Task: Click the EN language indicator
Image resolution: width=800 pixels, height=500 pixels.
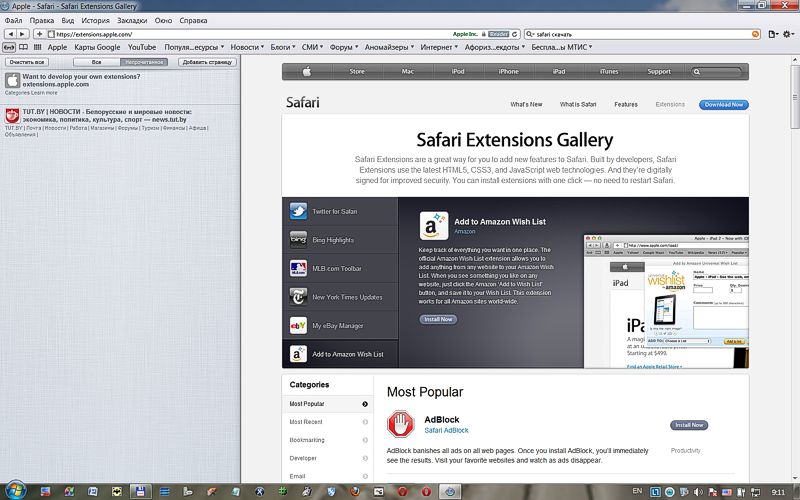Action: pos(637,491)
